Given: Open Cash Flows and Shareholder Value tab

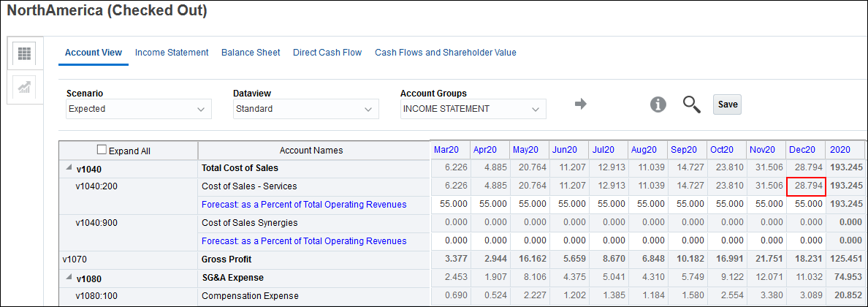Looking at the screenshot, I should click(445, 53).
